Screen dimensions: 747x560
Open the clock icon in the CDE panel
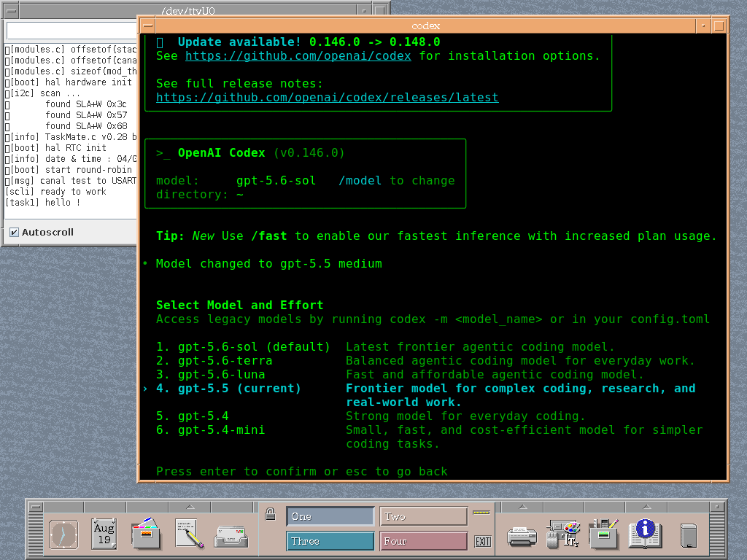[63, 534]
